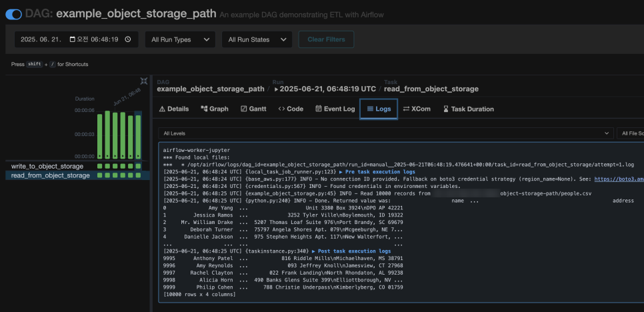
Task: Click the 'Found credentials in environment variables' line
Action: pyautogui.click(x=312, y=186)
